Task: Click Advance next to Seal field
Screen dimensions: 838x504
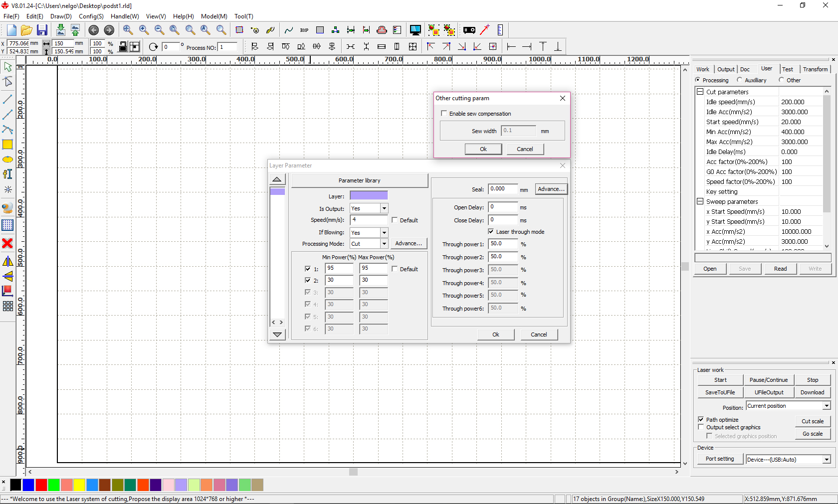Action: (x=551, y=189)
